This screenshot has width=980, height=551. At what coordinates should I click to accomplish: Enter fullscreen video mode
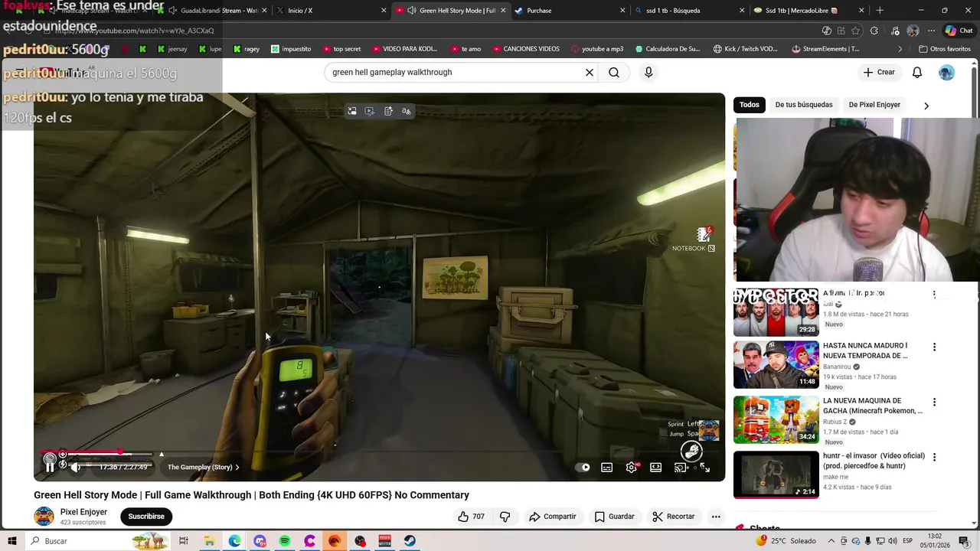click(x=704, y=468)
